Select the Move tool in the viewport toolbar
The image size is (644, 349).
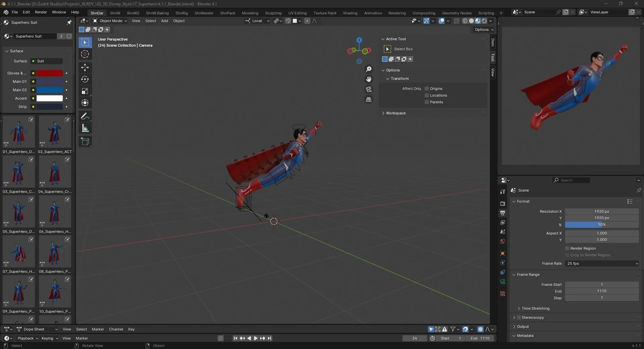[x=85, y=68]
